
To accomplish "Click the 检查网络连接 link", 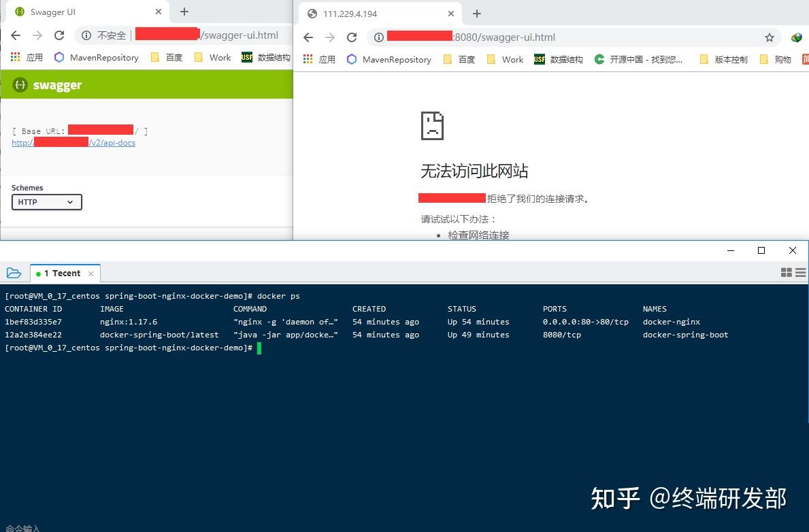I will [478, 235].
